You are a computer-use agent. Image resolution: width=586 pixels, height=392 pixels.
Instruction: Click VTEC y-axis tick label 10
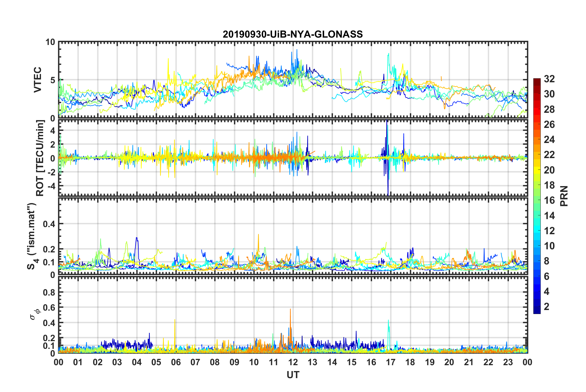point(50,42)
